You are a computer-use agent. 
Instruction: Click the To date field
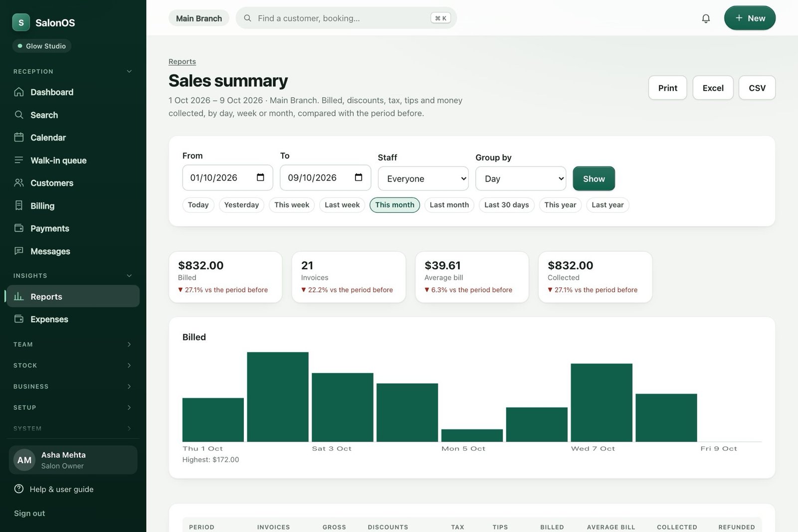[x=325, y=177]
